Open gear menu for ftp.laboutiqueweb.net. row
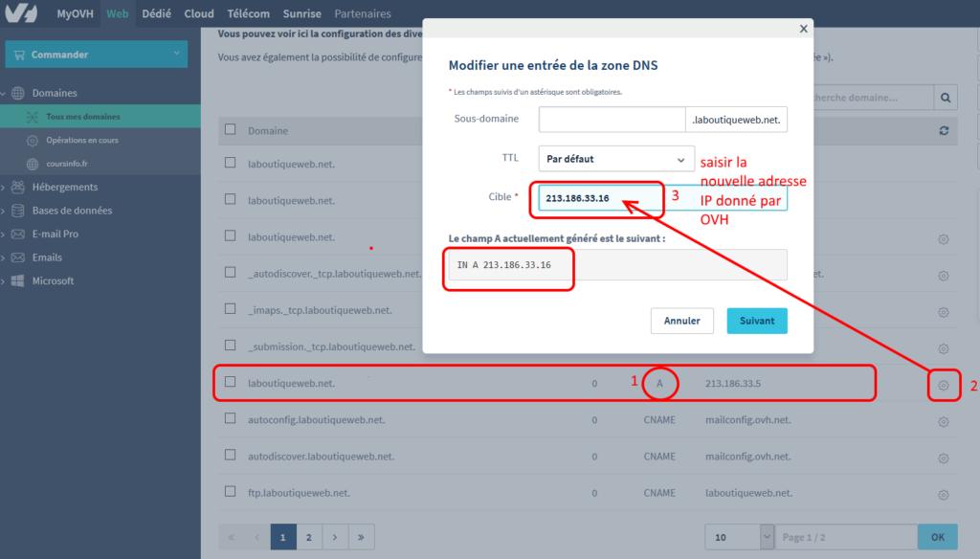 944,495
